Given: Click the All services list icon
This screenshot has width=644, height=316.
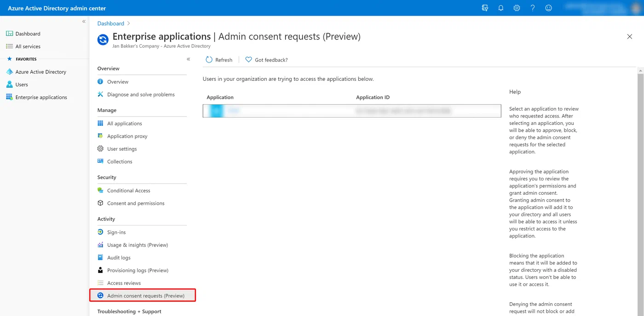Looking at the screenshot, I should click(9, 46).
